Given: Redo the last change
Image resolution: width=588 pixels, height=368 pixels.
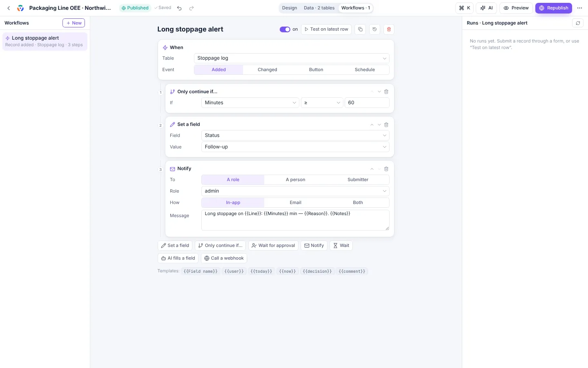Looking at the screenshot, I should click(x=192, y=8).
